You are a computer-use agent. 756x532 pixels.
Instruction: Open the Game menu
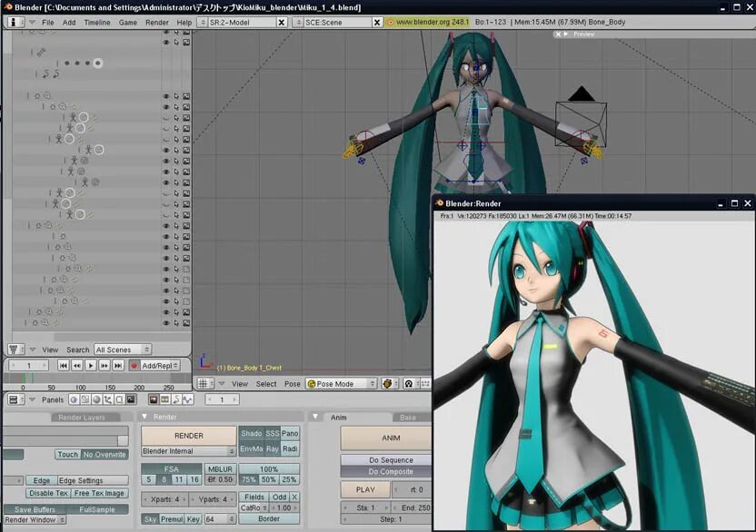coord(128,22)
